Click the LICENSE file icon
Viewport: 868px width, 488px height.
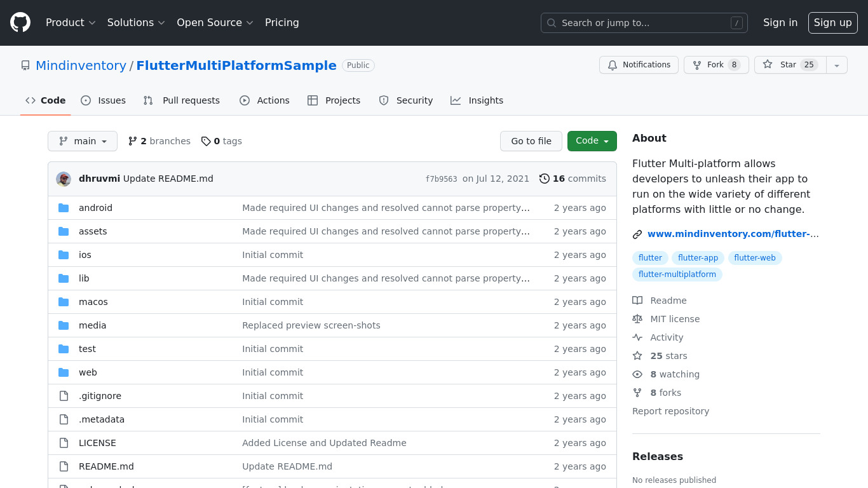point(64,443)
